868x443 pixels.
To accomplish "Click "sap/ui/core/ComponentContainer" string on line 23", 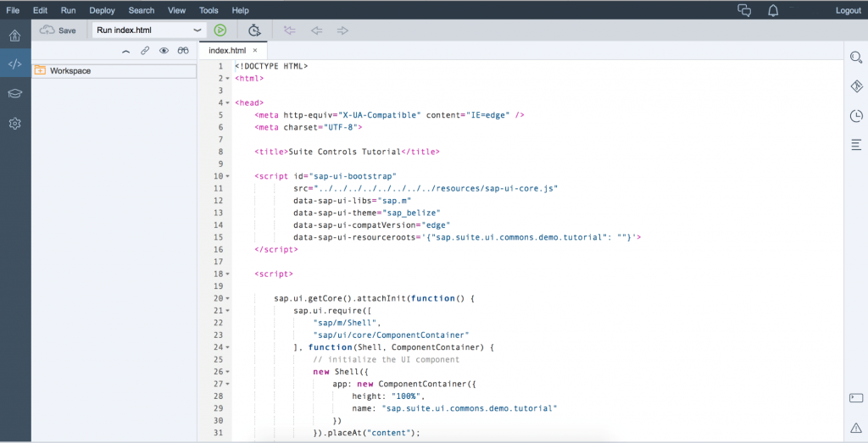I will 391,335.
